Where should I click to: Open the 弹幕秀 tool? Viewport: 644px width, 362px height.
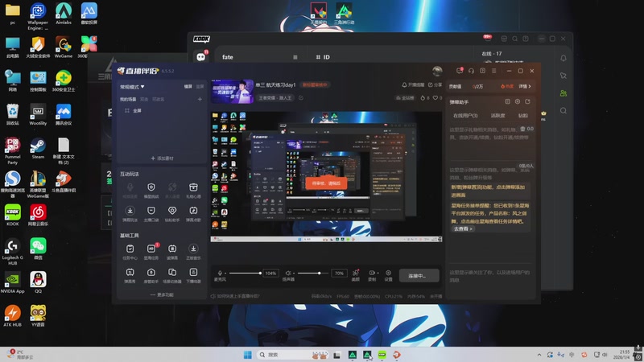pos(130,273)
